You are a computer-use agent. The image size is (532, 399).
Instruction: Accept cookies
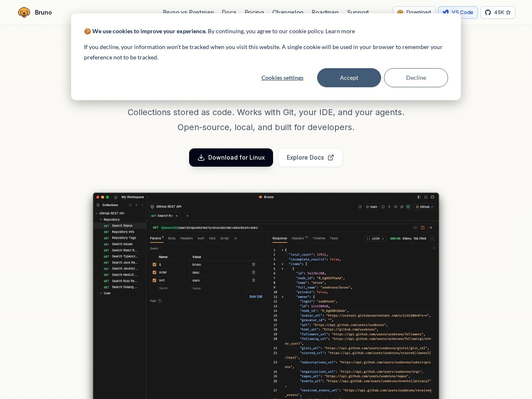click(349, 78)
